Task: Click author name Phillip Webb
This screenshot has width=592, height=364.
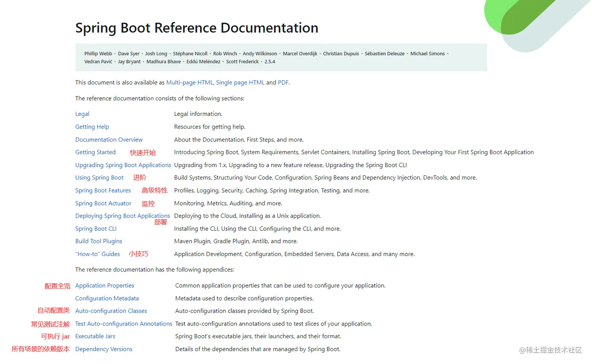Action: pyautogui.click(x=98, y=54)
